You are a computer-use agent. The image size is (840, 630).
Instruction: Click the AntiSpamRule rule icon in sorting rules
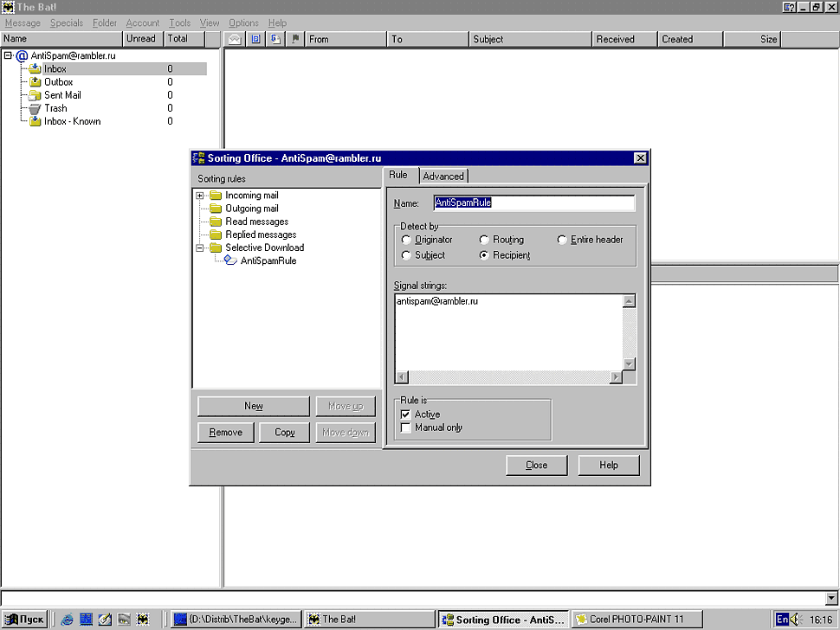(x=230, y=260)
